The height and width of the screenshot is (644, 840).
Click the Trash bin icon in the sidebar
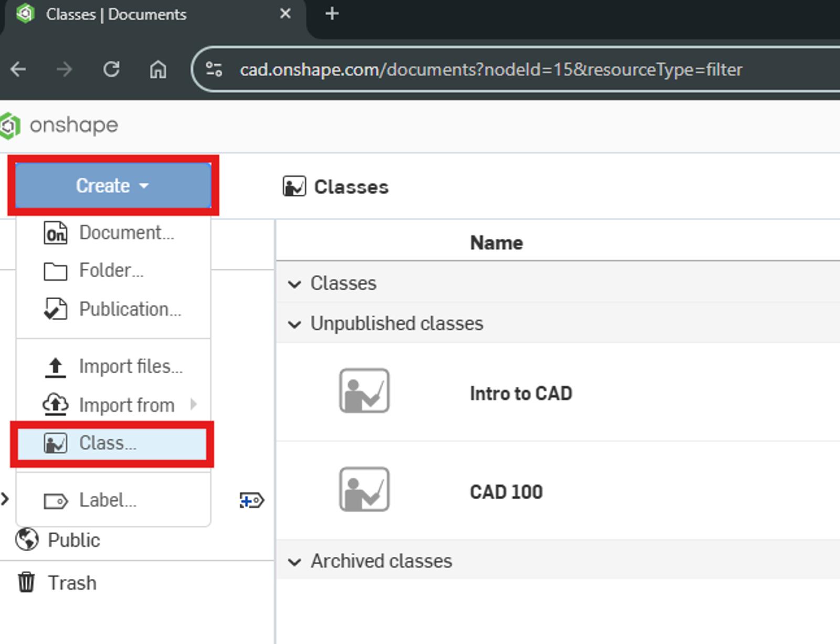coord(26,582)
